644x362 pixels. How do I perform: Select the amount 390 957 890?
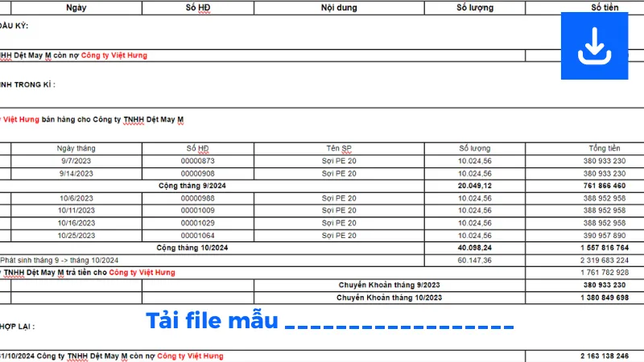coord(605,236)
